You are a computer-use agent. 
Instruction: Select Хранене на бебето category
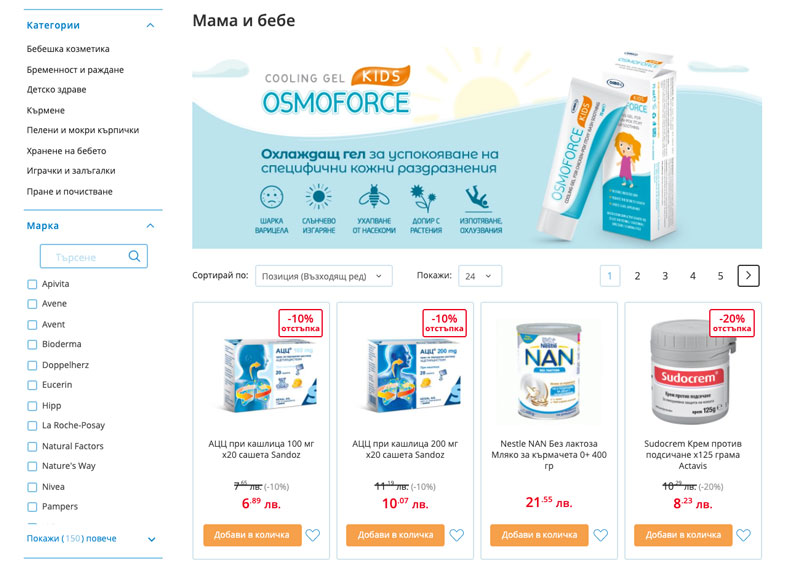click(x=66, y=151)
